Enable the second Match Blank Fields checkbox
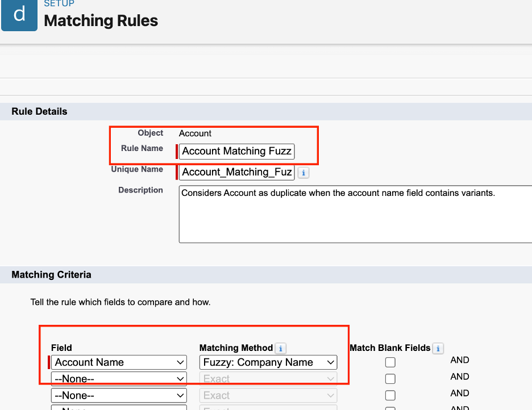This screenshot has width=532, height=410. (390, 378)
